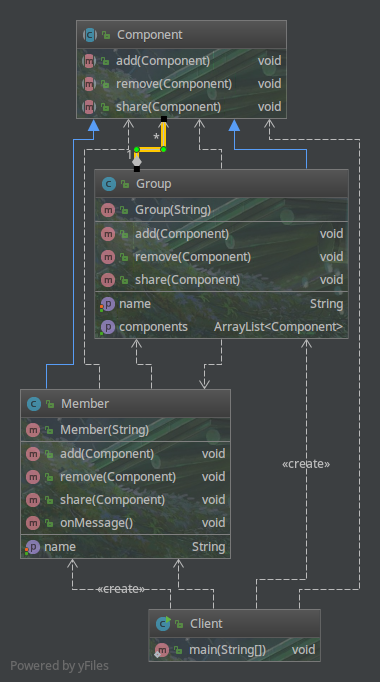Click the runnable Client class icon
This screenshot has width=380, height=682.
163,624
